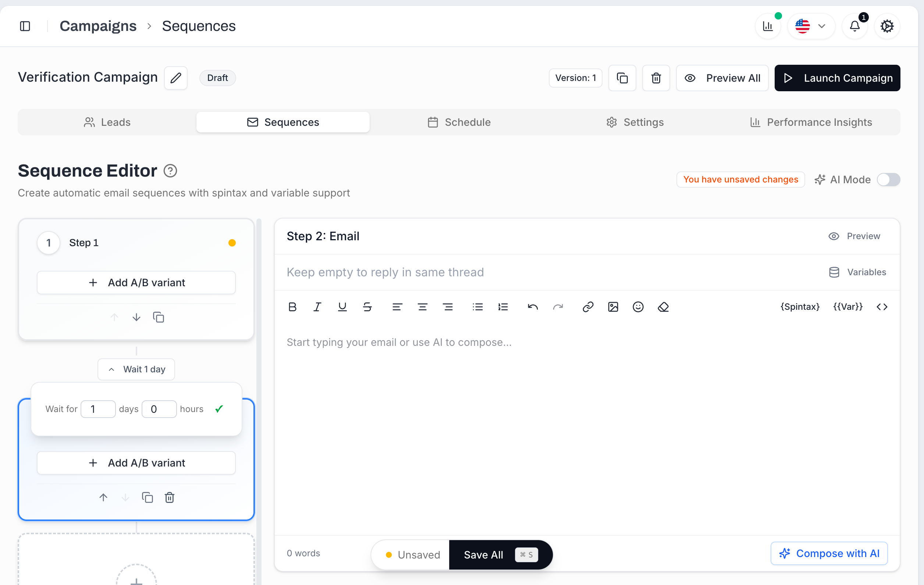Launch the campaign
Viewport: 924px width, 585px height.
(x=837, y=78)
